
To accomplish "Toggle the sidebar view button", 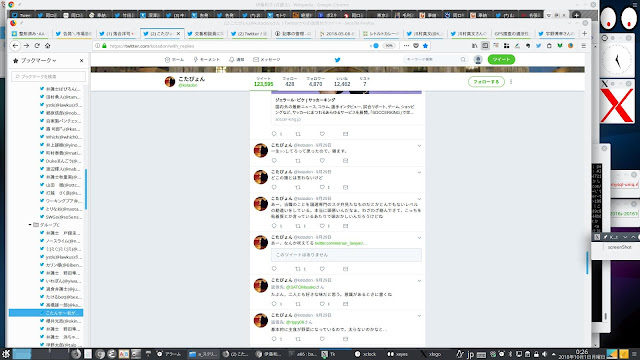I will click(485, 46).
